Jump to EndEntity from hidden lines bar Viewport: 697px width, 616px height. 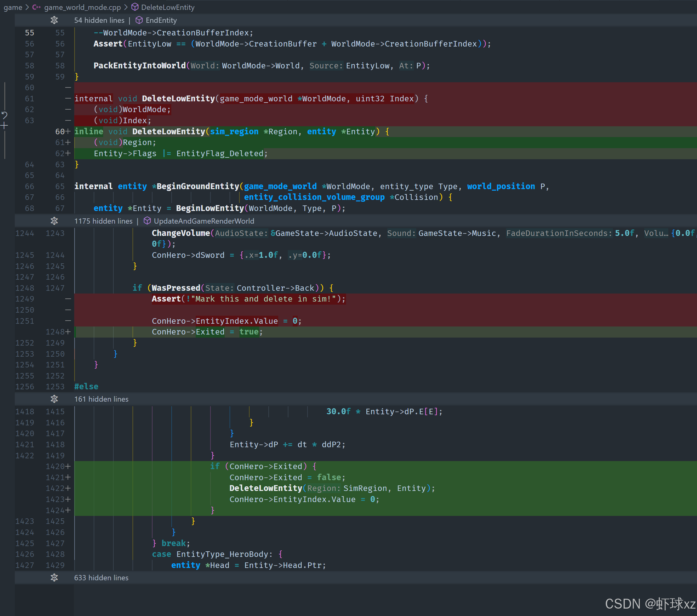coord(161,20)
